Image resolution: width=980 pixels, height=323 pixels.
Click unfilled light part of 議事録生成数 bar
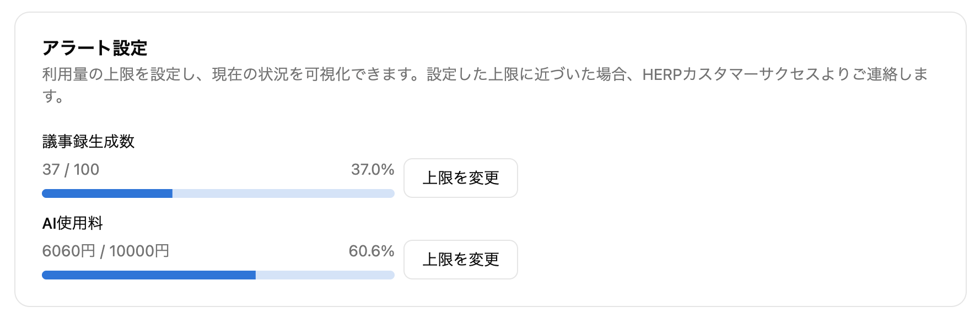coord(283,193)
